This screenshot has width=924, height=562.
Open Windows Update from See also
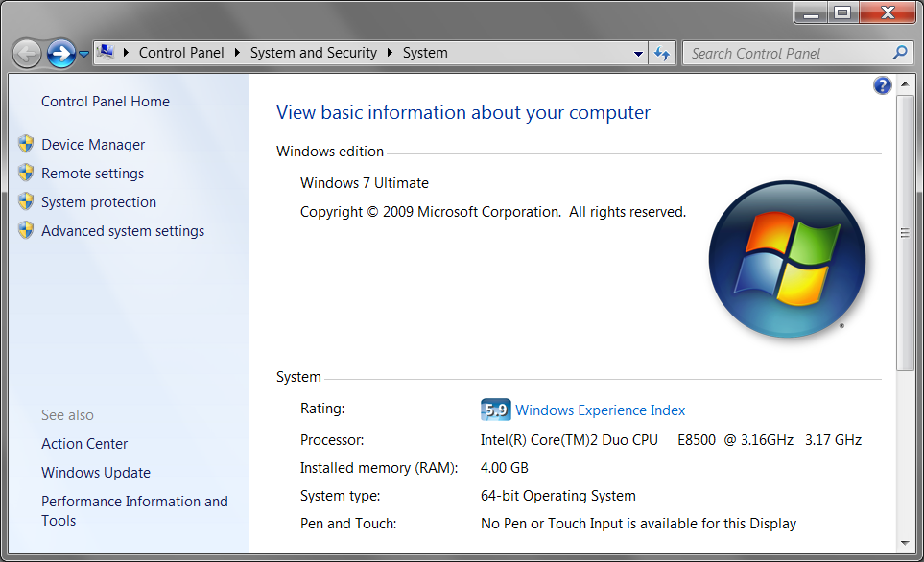pos(96,472)
